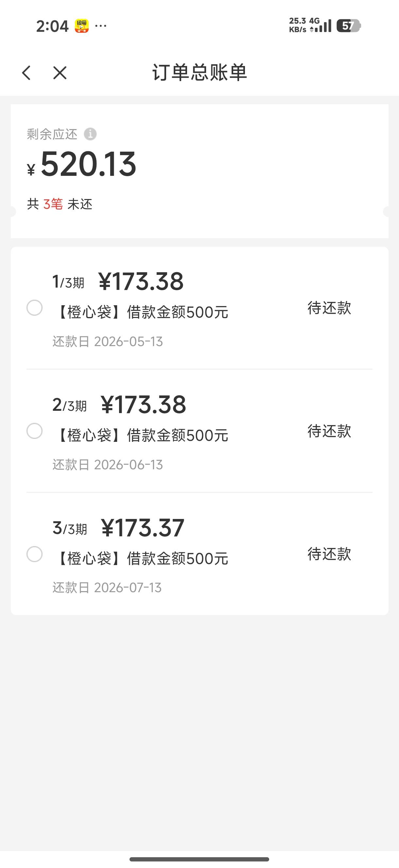
Task: Close the page with X icon
Action: (60, 73)
